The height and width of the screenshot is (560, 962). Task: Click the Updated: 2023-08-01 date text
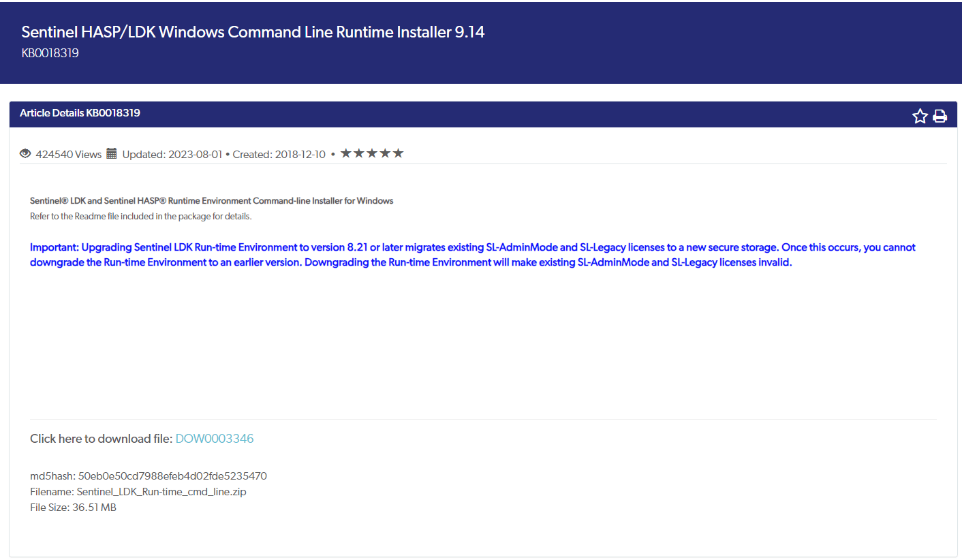(172, 155)
